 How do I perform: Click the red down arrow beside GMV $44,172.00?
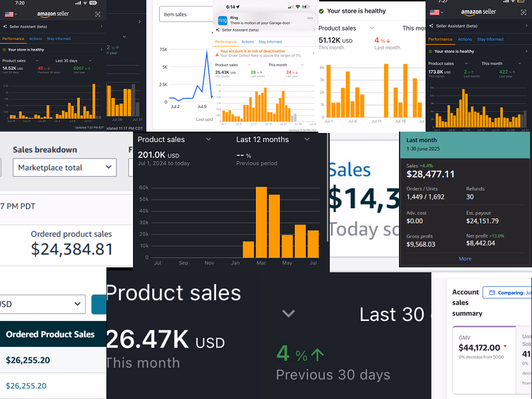[x=505, y=346]
